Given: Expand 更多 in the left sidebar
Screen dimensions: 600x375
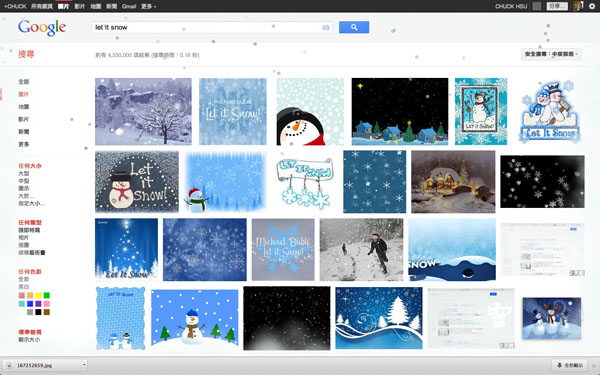Looking at the screenshot, I should (24, 144).
